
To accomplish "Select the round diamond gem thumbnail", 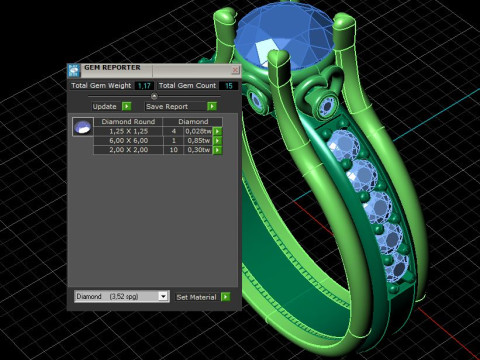I will 83,127.
